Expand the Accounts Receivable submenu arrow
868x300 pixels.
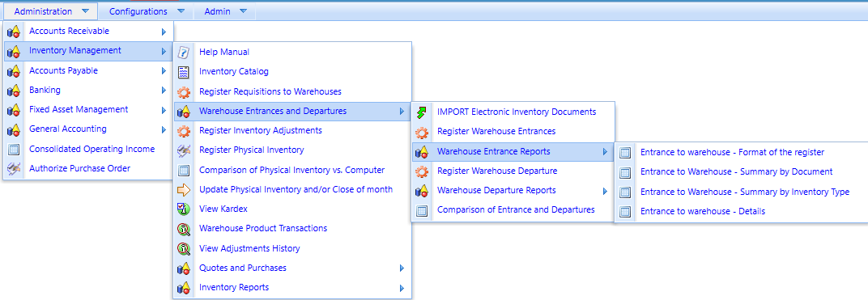coord(164,32)
